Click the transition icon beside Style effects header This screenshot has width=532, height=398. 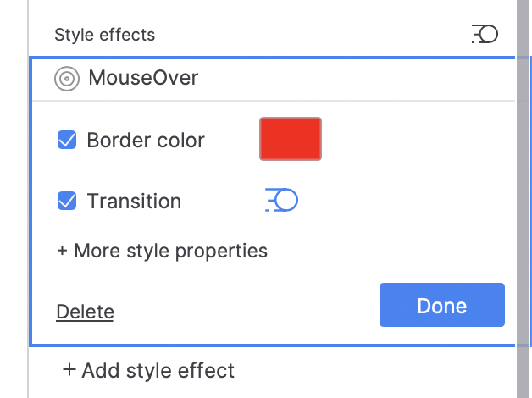click(485, 34)
